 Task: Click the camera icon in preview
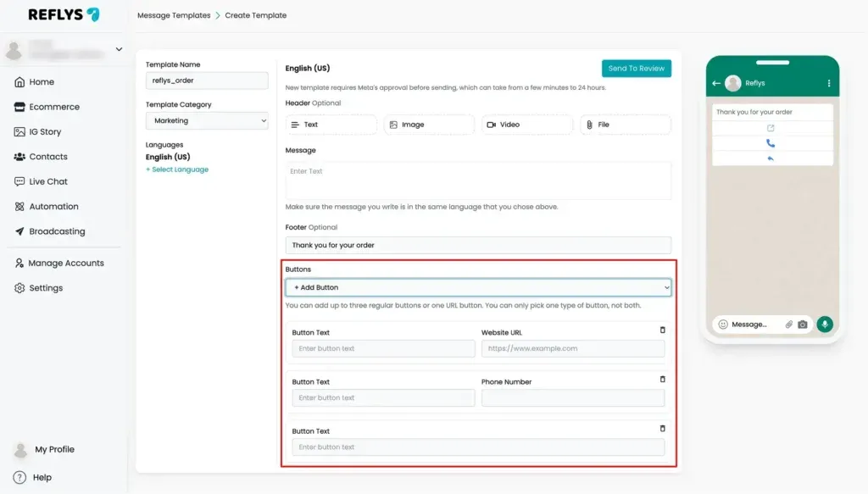click(802, 325)
